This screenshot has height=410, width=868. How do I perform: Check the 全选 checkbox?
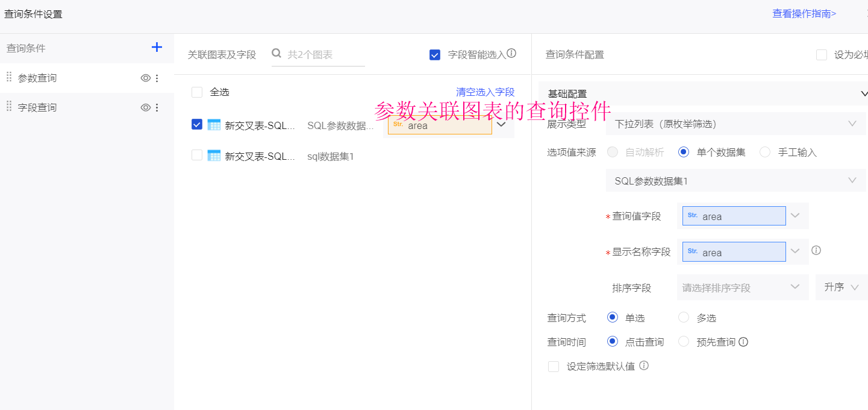pos(197,92)
